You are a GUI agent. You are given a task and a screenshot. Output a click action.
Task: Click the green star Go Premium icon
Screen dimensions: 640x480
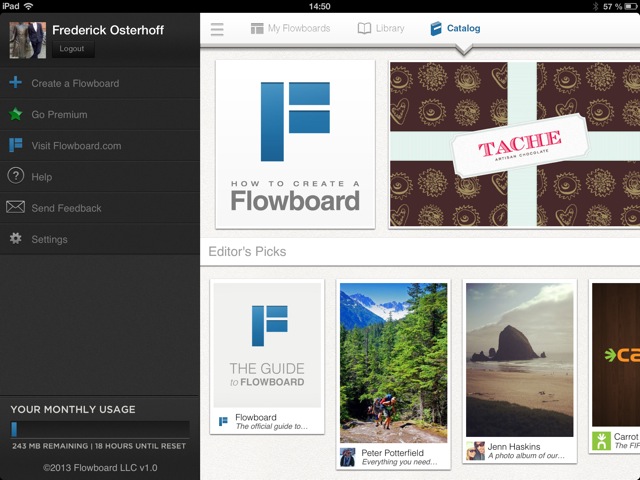click(x=16, y=114)
